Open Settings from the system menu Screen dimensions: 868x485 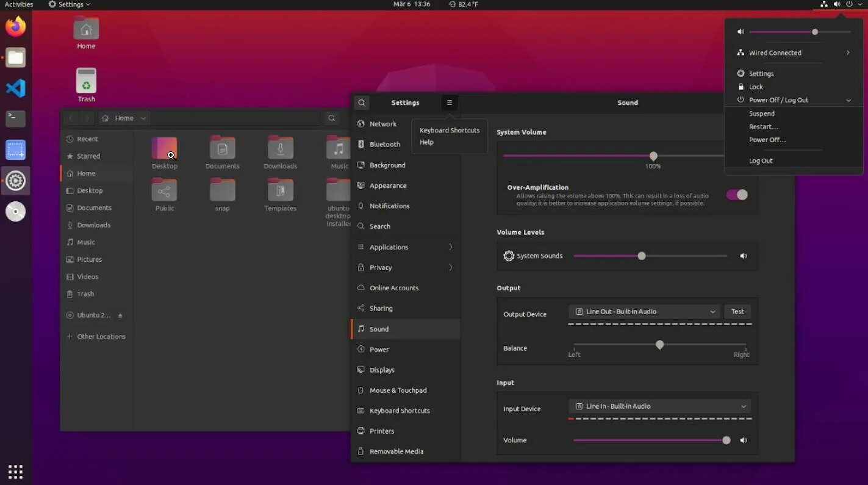761,74
